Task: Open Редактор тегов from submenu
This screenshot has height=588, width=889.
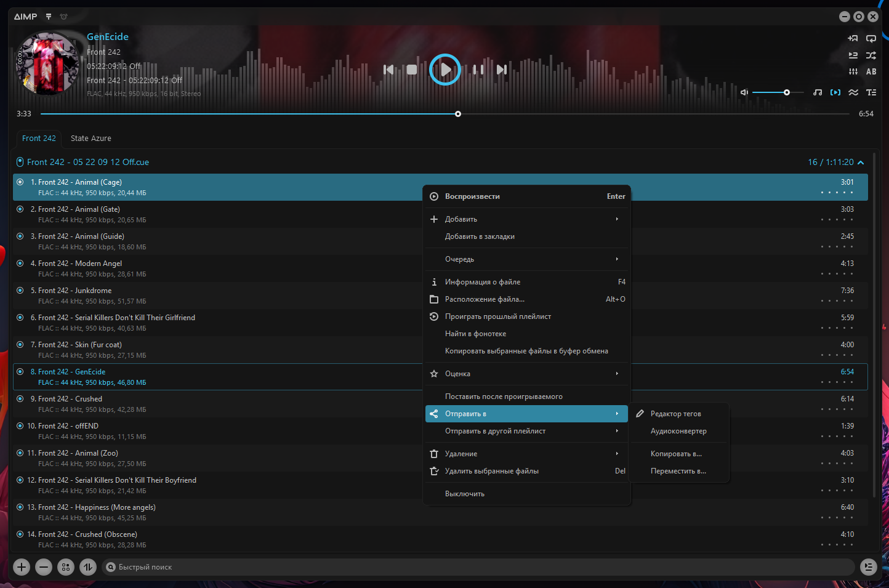Action: [680, 414]
